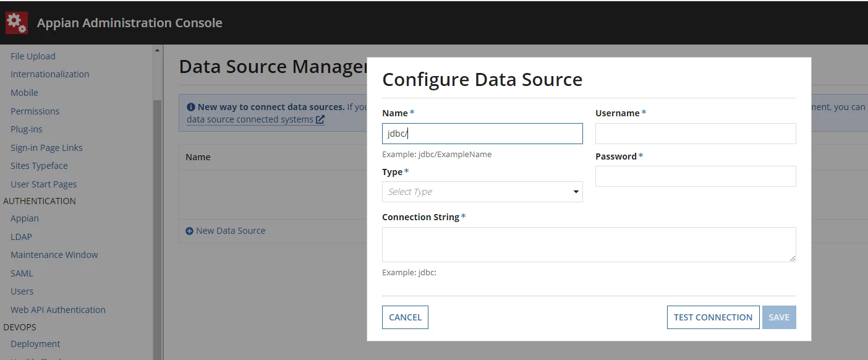Open Deployment under DevOps
The image size is (868, 360).
click(35, 344)
